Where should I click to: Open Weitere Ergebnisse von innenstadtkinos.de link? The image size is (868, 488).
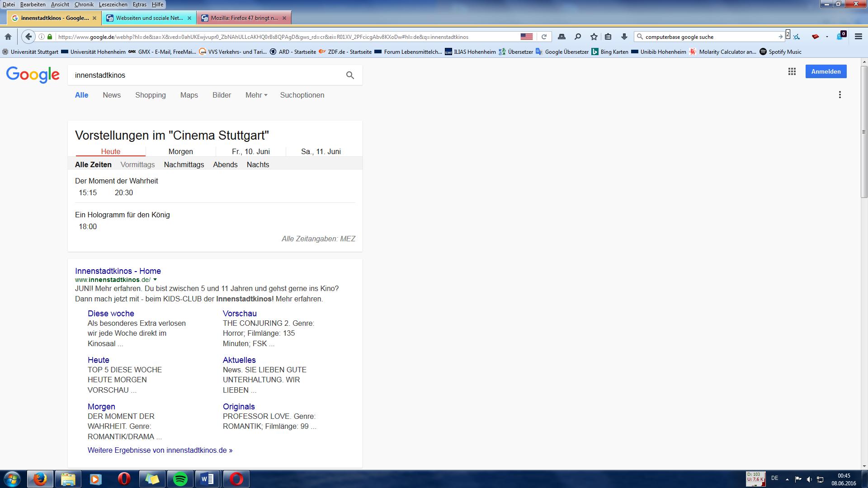point(160,450)
